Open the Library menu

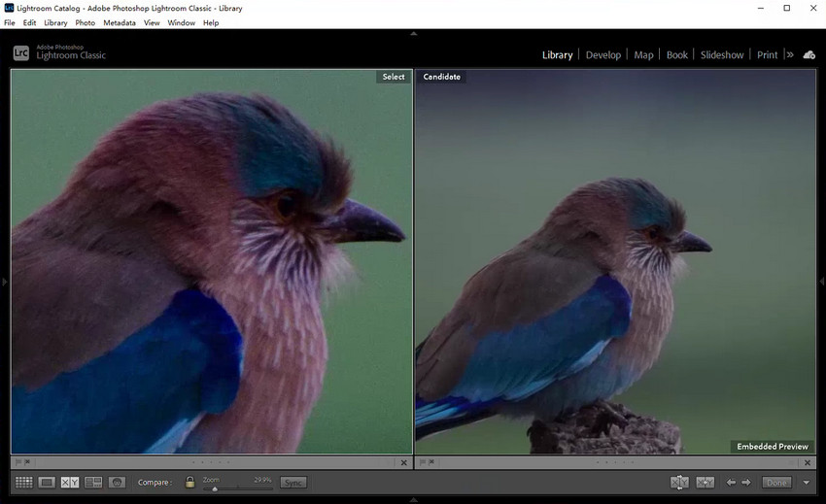tap(55, 22)
